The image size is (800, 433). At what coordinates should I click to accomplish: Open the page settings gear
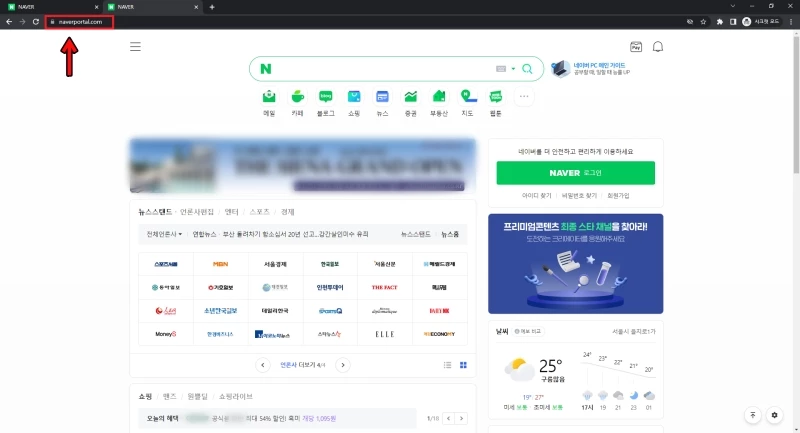pos(774,415)
